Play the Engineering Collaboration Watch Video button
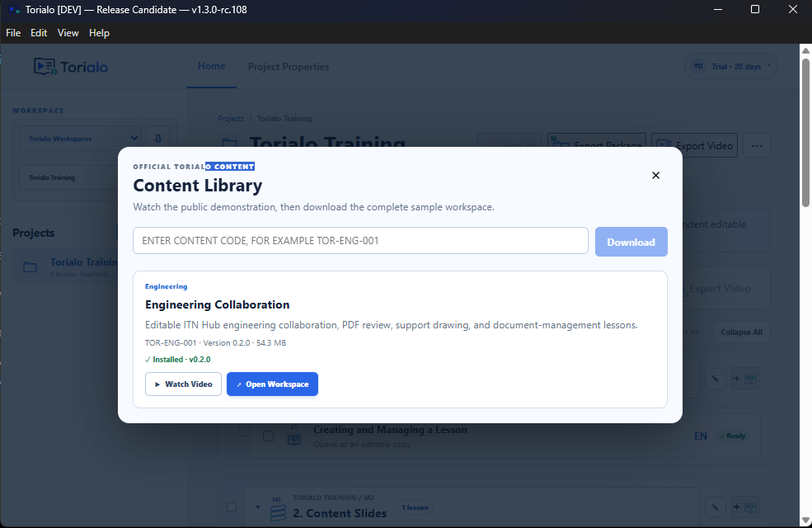 tap(183, 384)
